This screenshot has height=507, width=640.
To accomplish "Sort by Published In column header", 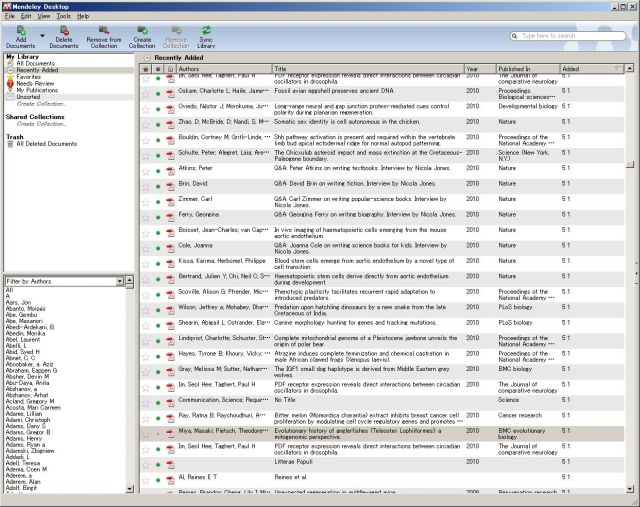I will click(528, 69).
